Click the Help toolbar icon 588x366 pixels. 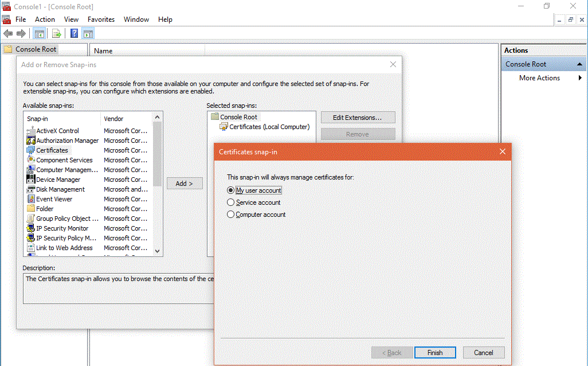point(74,33)
